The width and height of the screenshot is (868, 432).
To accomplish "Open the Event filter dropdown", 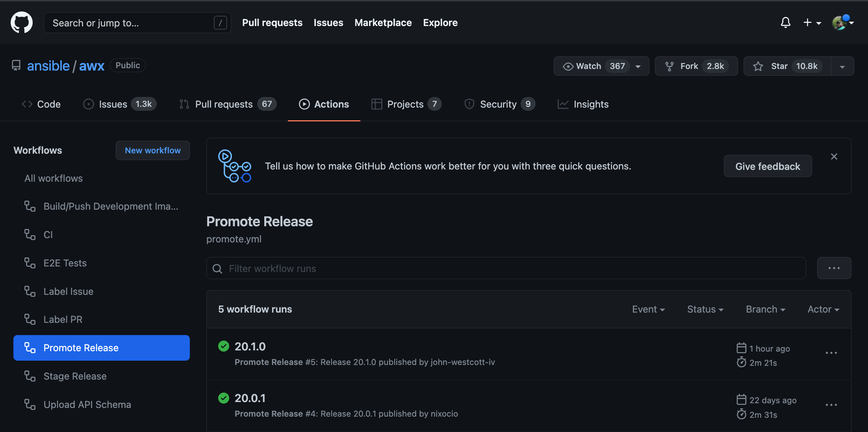I will pos(648,309).
